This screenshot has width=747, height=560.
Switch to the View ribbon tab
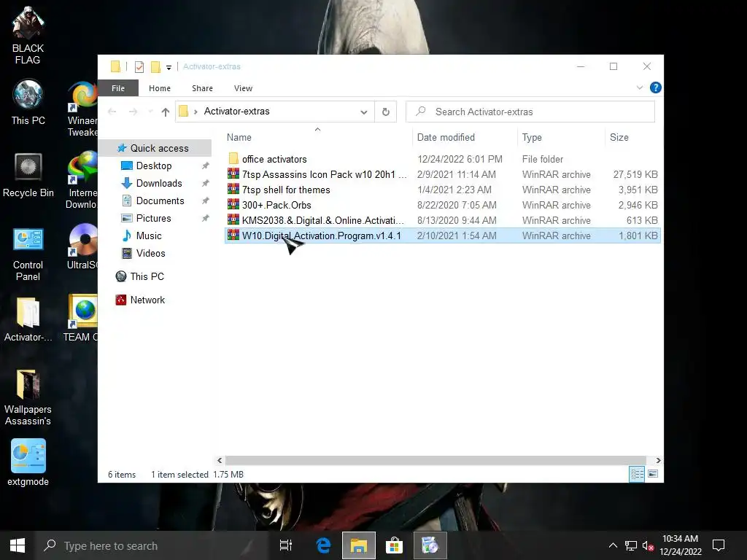coord(243,88)
